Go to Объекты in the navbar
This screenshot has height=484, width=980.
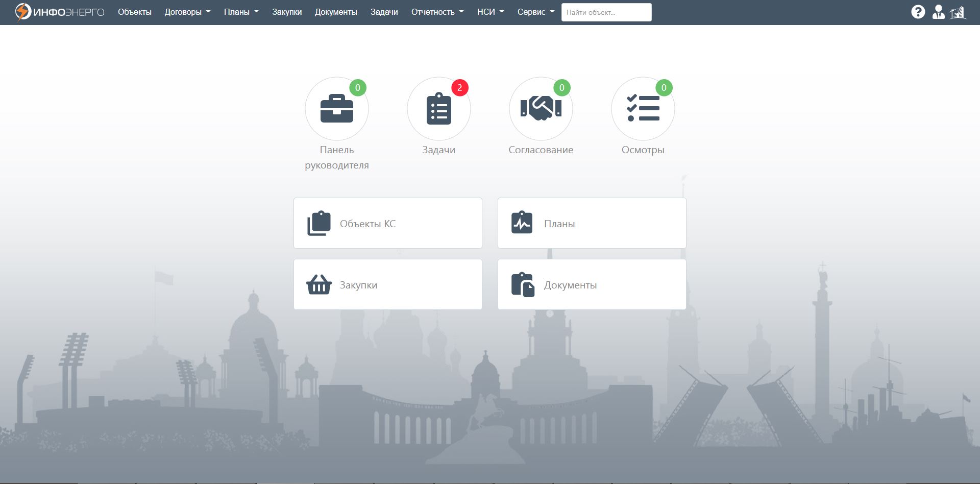coord(135,12)
